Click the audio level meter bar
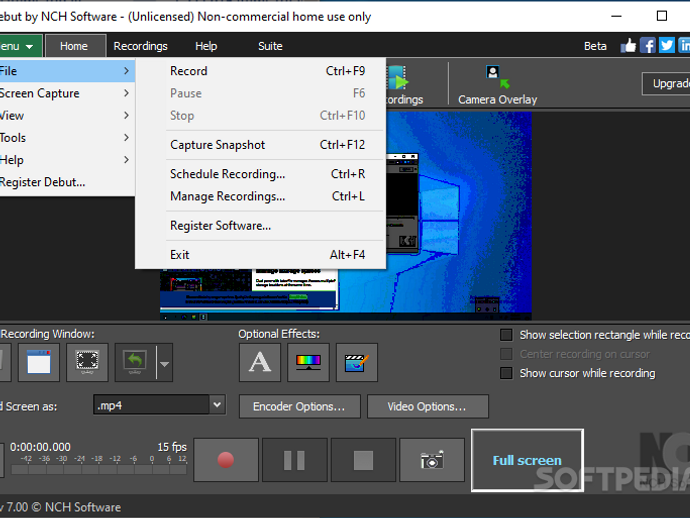 tap(99, 470)
